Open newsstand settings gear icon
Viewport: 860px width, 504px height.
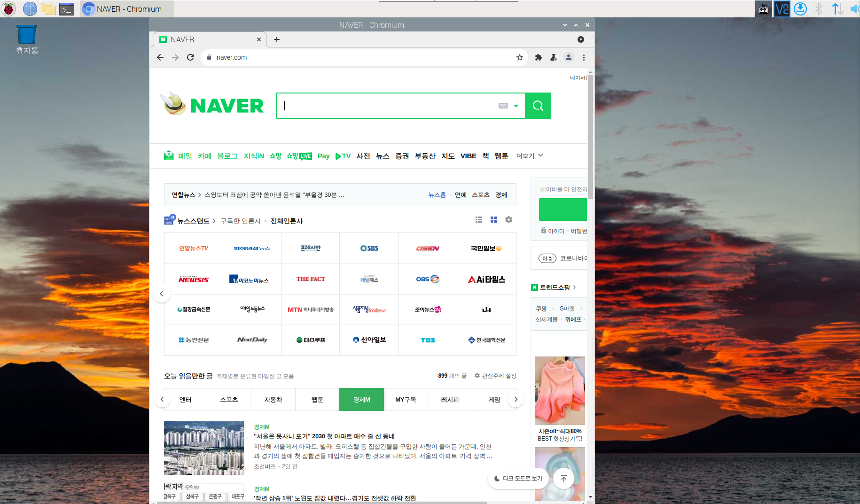508,219
